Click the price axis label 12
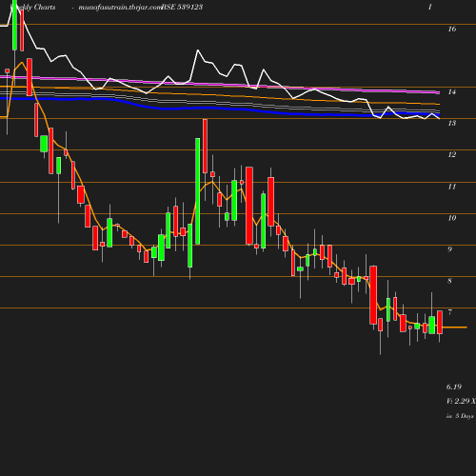476x476 pixels. point(452,154)
